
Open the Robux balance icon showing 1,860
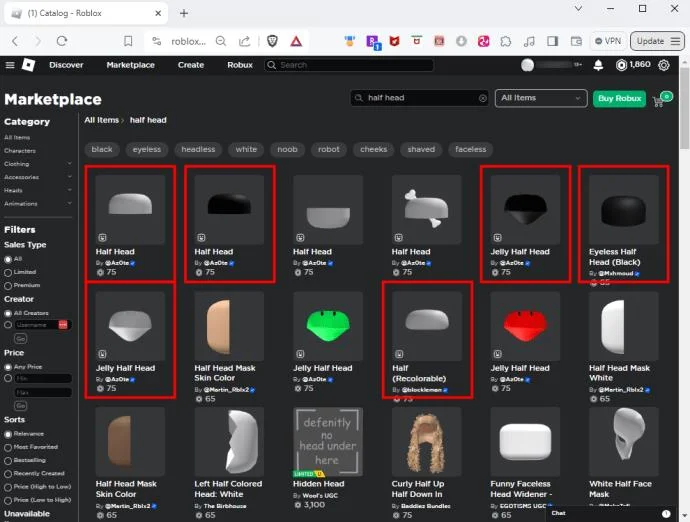(621, 65)
